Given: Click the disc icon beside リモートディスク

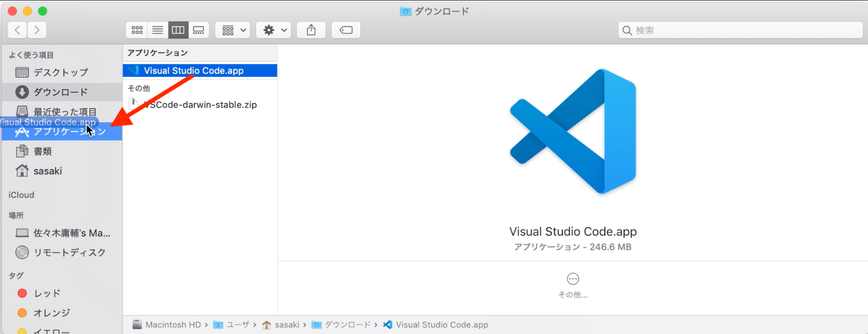Looking at the screenshot, I should tap(22, 252).
